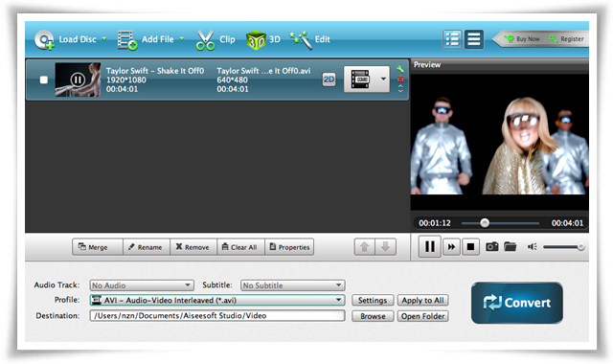613x364 pixels.
Task: Move selected item down with arrow
Action: [x=385, y=247]
